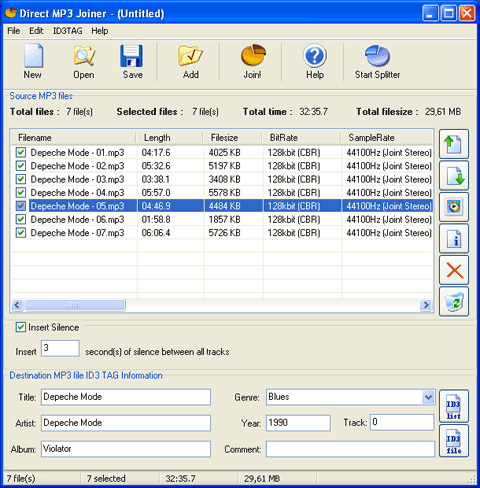Launch Start Splitter from the toolbar
Screen dimensions: 480x488
point(377,56)
